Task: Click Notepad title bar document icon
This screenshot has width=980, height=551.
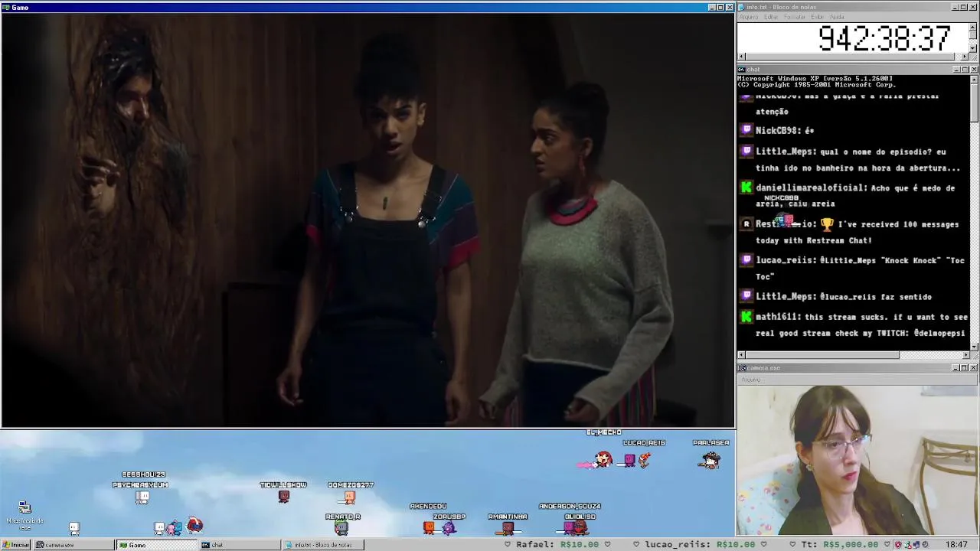Action: coord(742,7)
